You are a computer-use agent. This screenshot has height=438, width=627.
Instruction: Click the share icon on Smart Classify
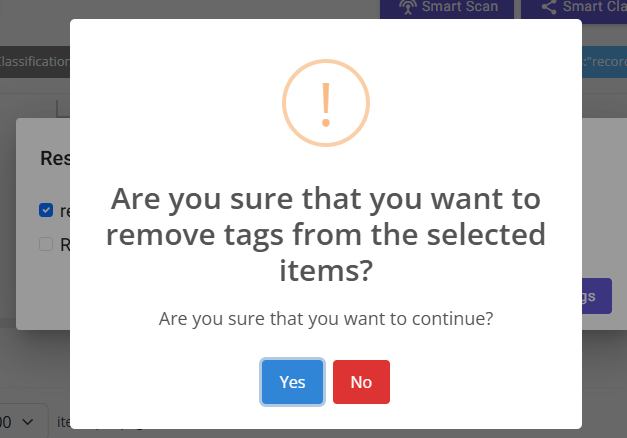point(549,7)
